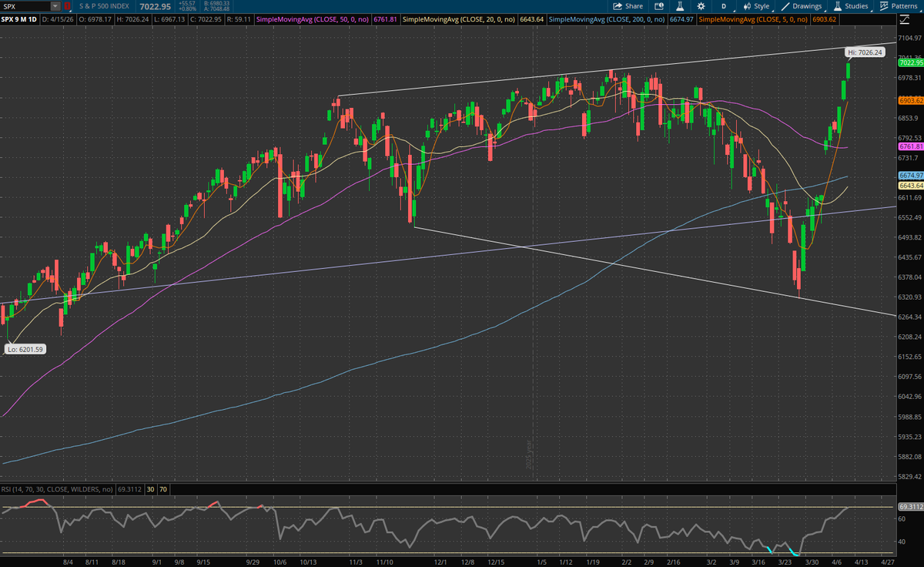Open chart settings gear icon
The image size is (924, 567).
[x=701, y=5]
